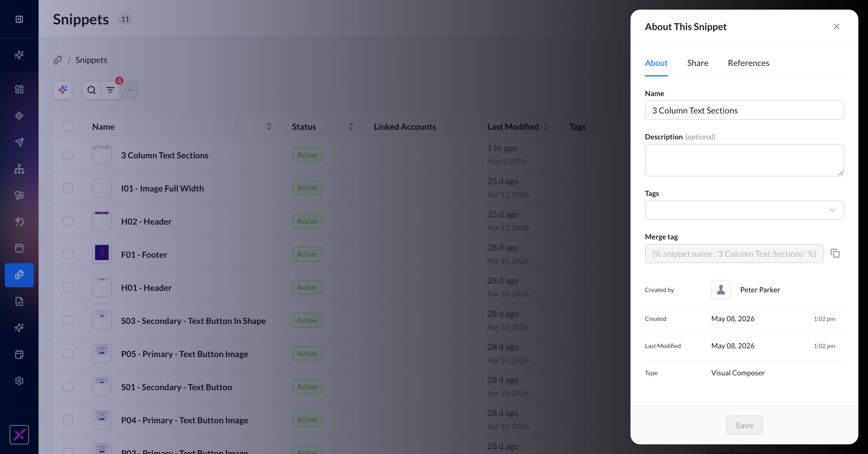Click the breadcrumb home snippets icon

[58, 60]
